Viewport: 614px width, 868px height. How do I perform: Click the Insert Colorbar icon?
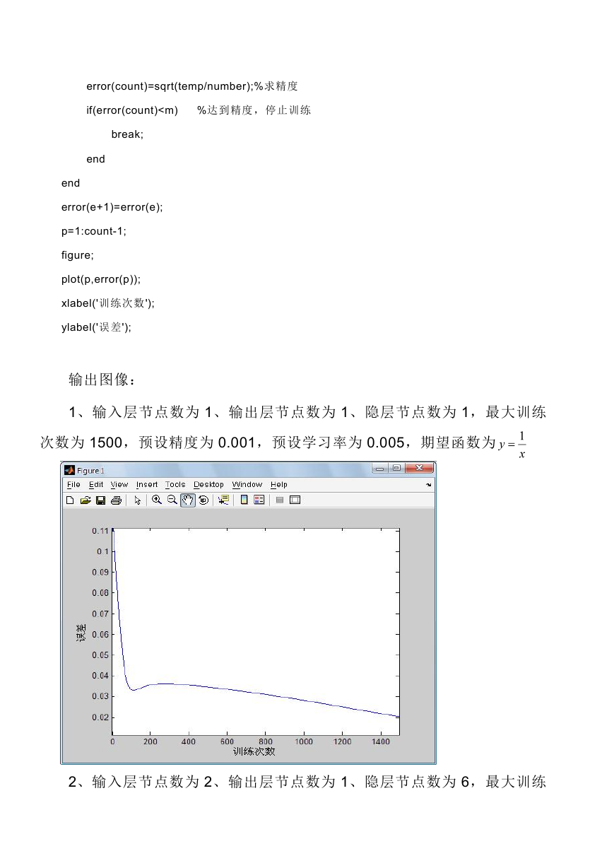(x=244, y=500)
